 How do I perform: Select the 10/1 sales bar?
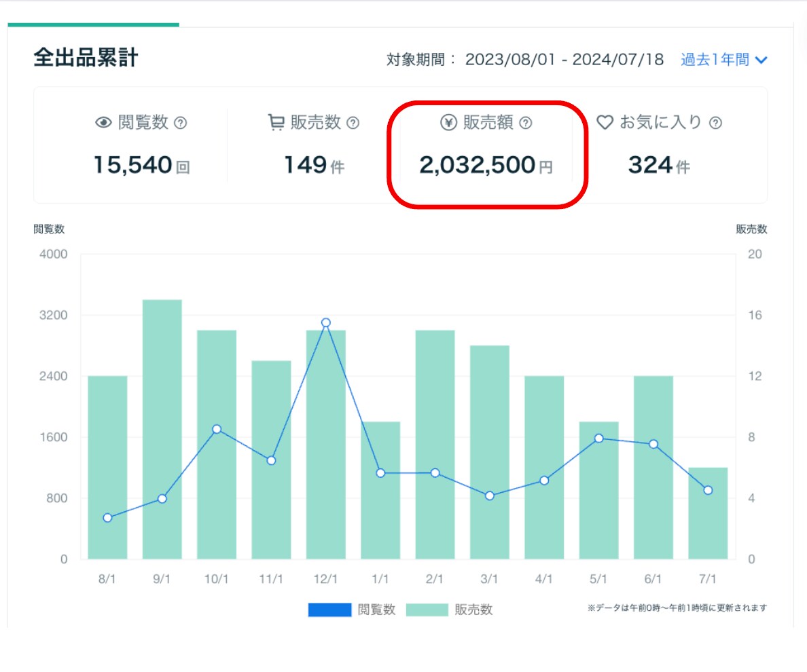point(217,445)
